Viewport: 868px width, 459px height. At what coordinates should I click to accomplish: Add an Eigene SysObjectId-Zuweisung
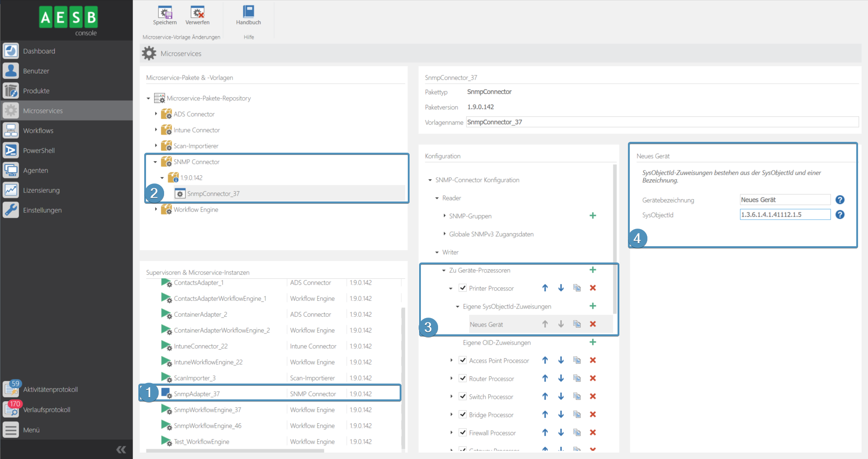click(x=593, y=306)
